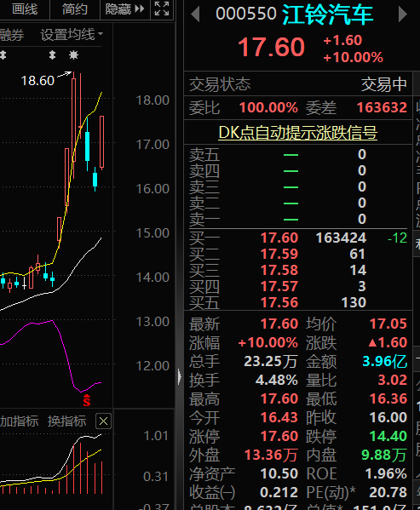Open DK点自动提示涨跌信号 link
Image resolution: width=420 pixels, height=510 pixels.
coord(297,133)
